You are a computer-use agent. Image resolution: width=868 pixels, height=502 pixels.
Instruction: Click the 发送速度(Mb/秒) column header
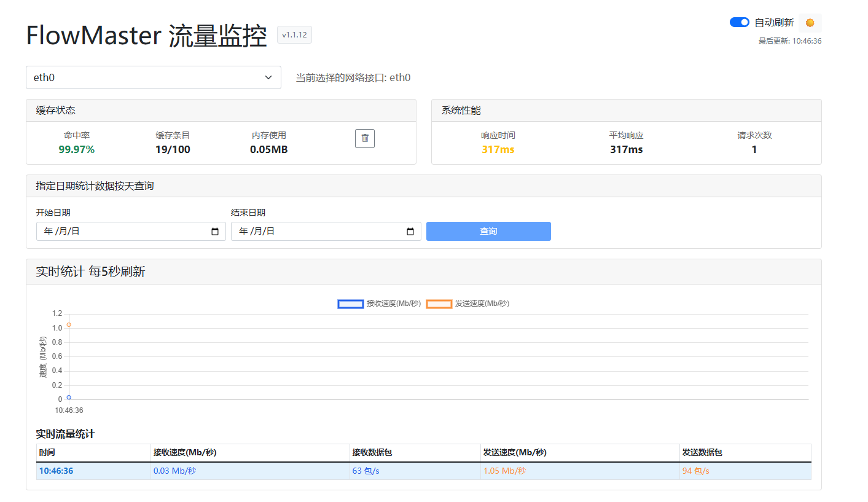click(x=580, y=452)
